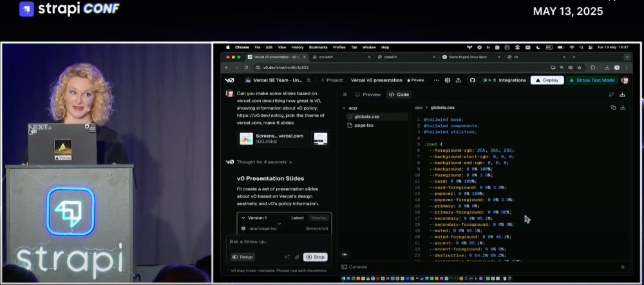The height and width of the screenshot is (285, 644).
Task: Copy globals.css code with copy icon
Action: tap(613, 107)
